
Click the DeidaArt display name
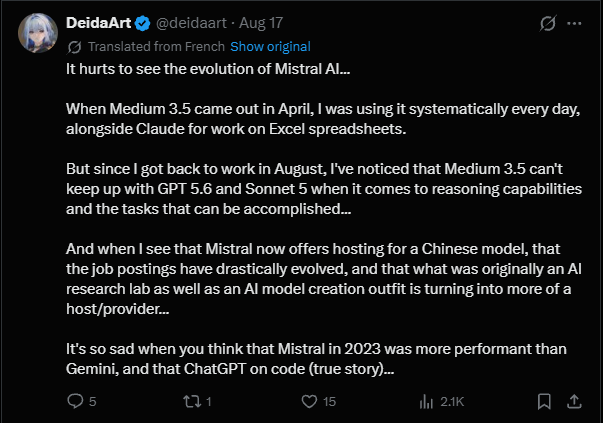98,23
